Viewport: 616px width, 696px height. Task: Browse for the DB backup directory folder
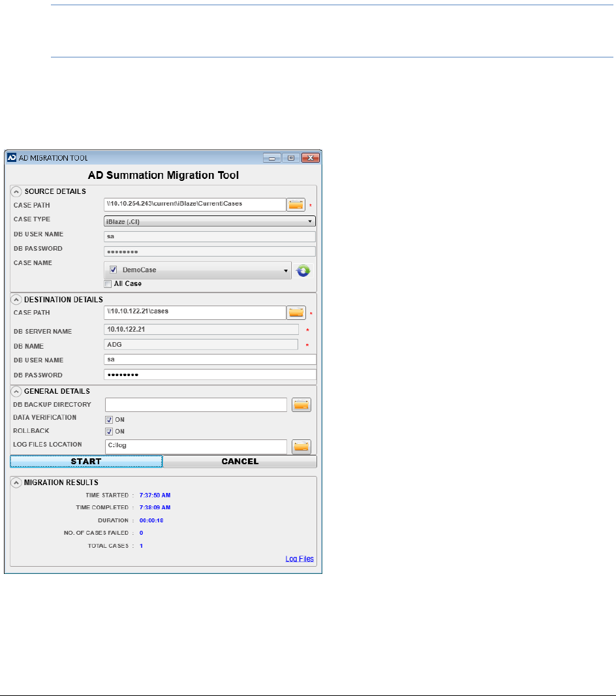click(301, 405)
